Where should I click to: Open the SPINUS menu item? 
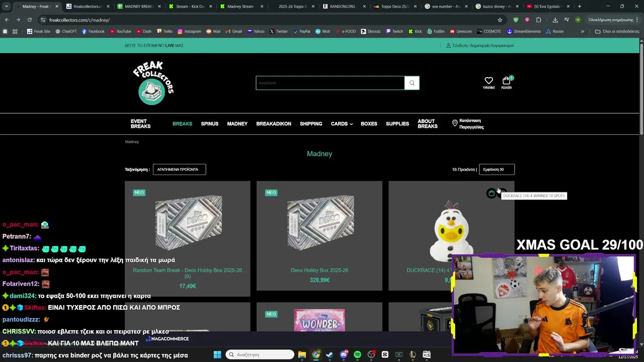coord(210,124)
